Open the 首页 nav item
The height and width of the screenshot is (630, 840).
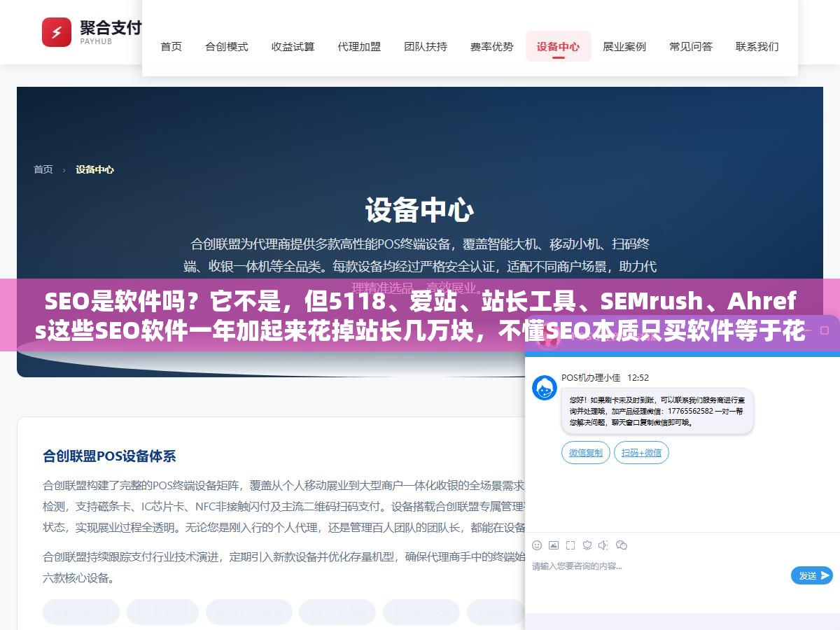pos(171,47)
